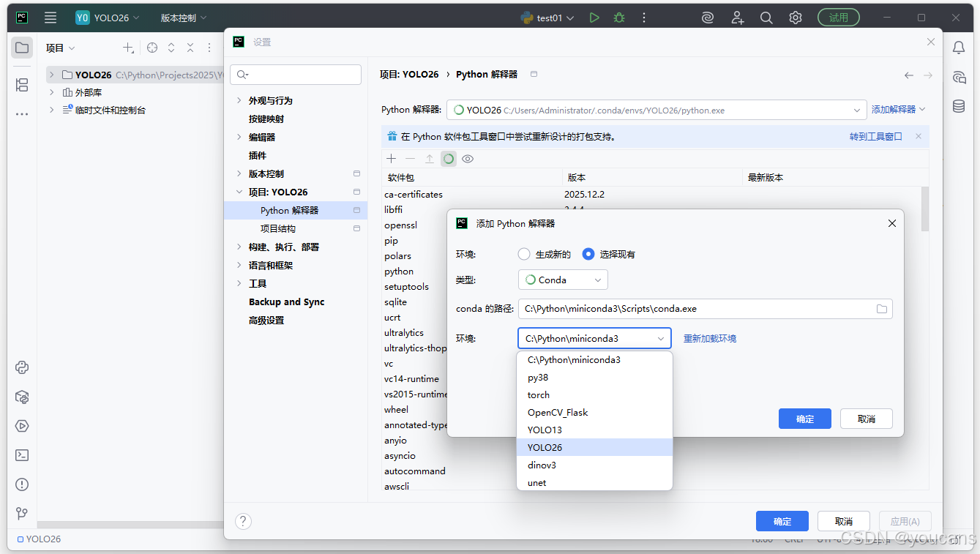Image resolution: width=980 pixels, height=554 pixels.
Task: Open the 版本控制 menu in title bar
Action: click(x=184, y=18)
